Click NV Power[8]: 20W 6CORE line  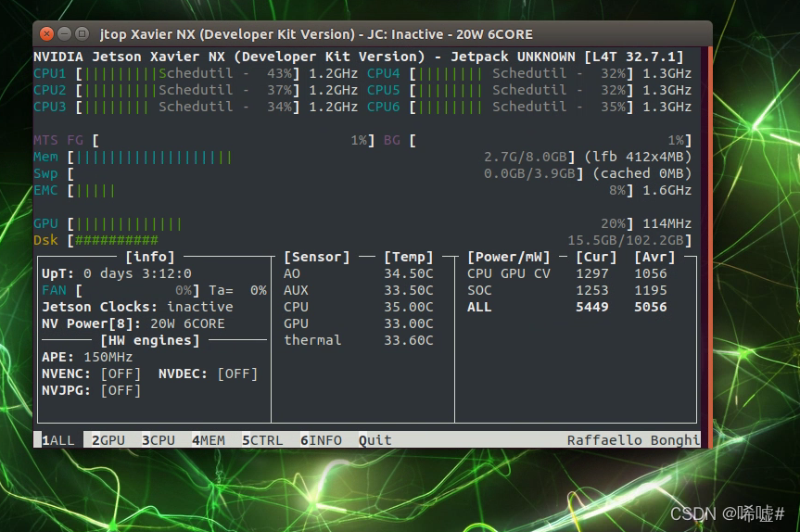[133, 323]
